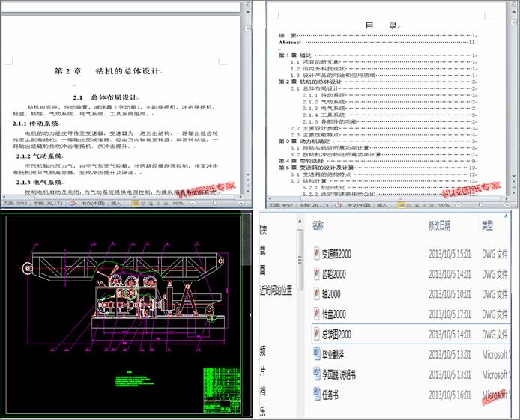
Task: Click 目 录 title in right document
Action: pos(381,26)
